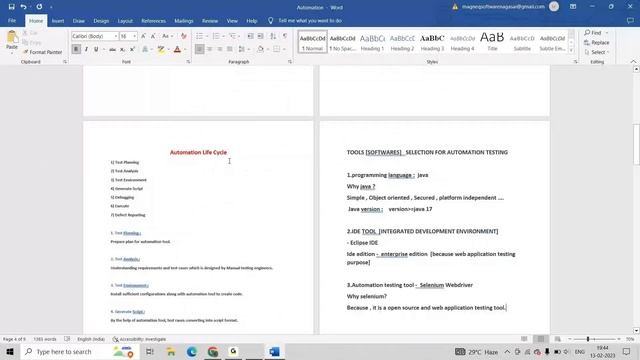Switch to the Layout tab
Image resolution: width=640 pixels, height=360 pixels.
(x=125, y=20)
